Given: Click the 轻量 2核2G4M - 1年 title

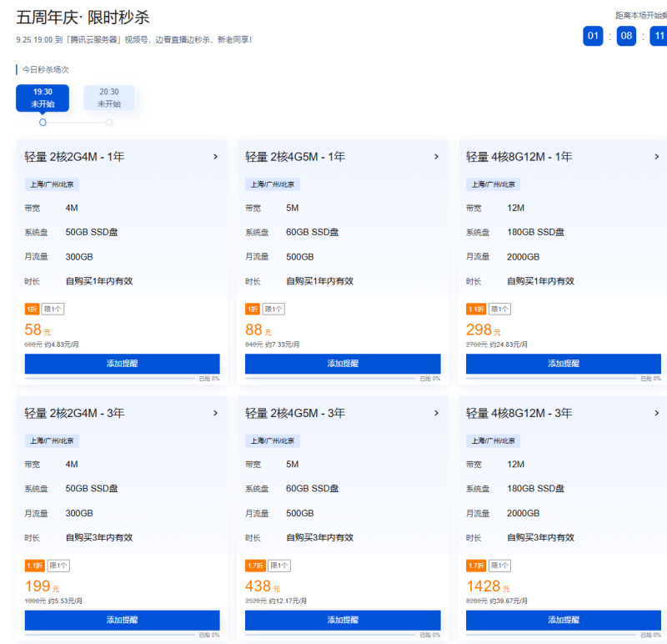Looking at the screenshot, I should click(x=74, y=157).
